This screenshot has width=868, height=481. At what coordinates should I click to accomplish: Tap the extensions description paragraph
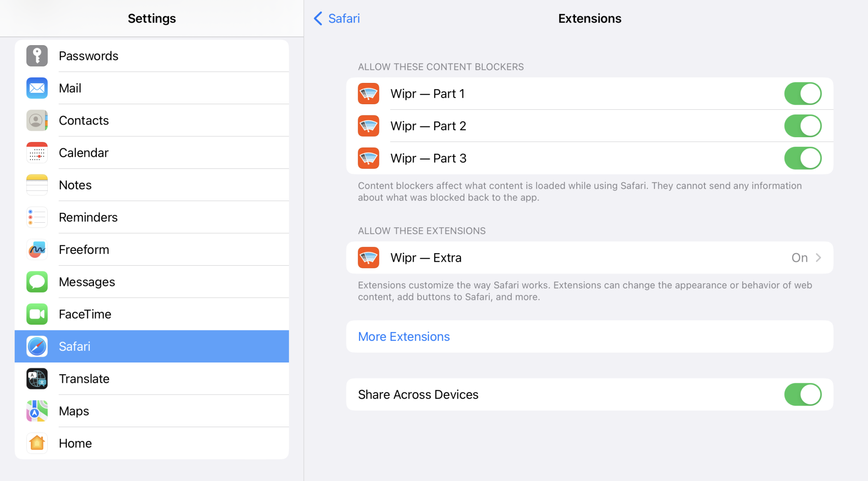585,291
